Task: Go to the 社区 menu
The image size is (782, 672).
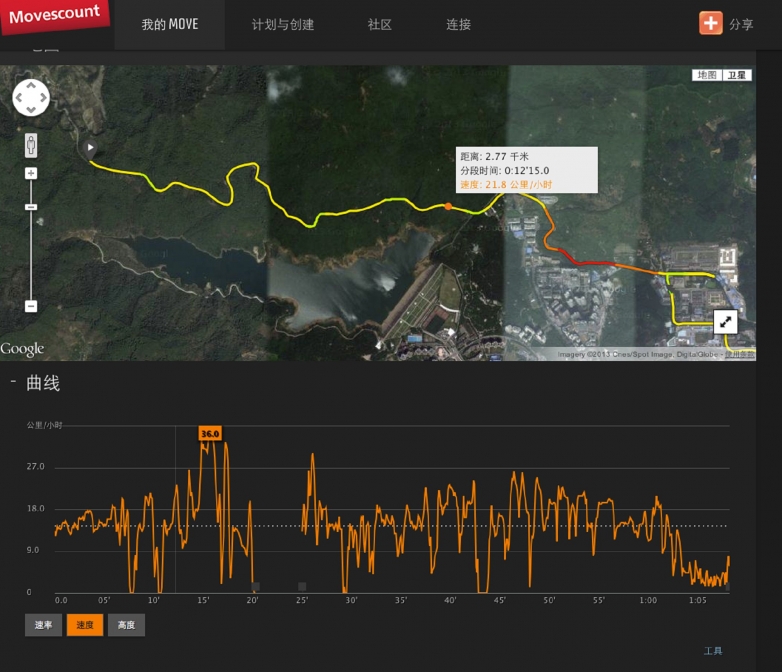Action: click(x=380, y=24)
